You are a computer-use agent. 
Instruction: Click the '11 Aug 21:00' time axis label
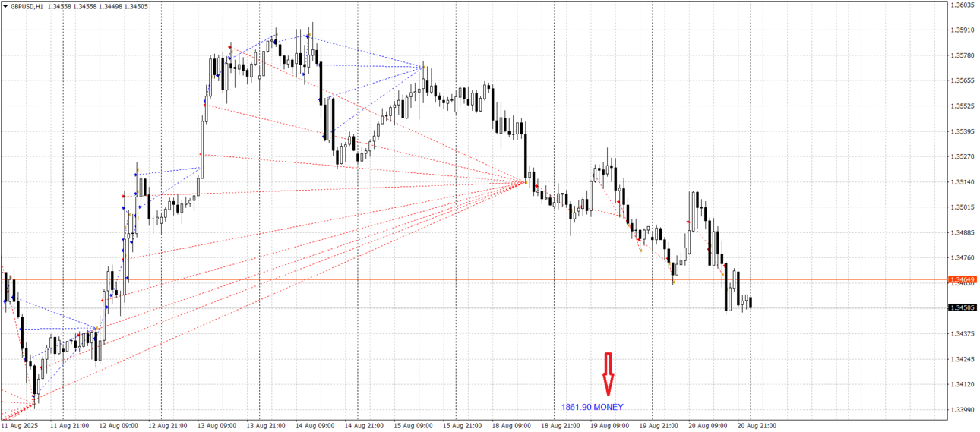69,426
